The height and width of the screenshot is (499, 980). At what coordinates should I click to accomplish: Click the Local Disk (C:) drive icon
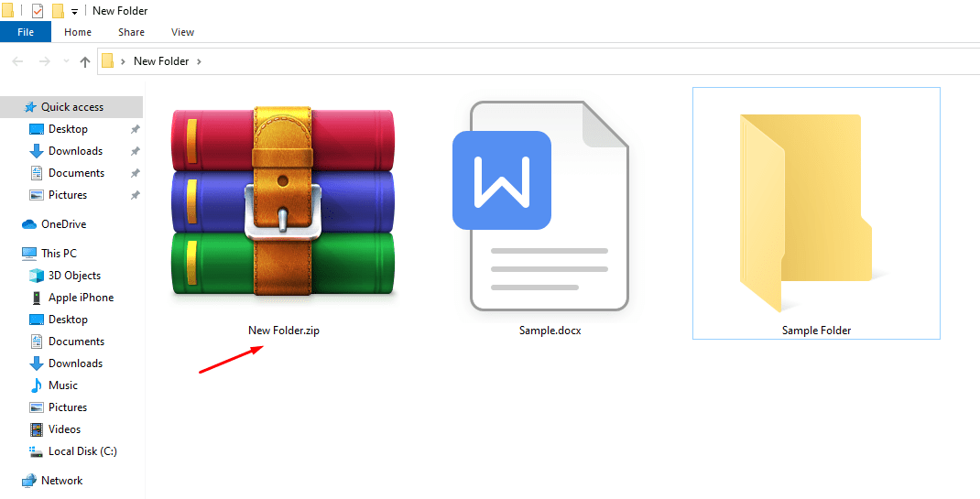(x=37, y=451)
